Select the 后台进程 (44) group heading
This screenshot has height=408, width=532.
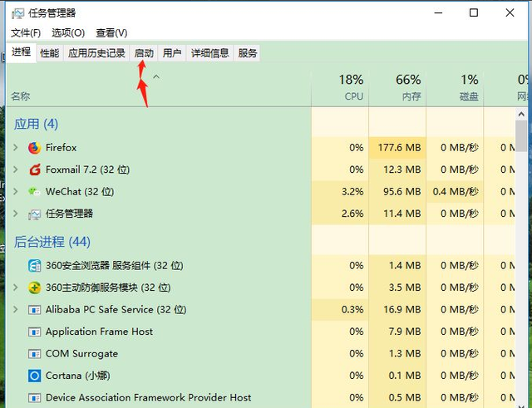coord(52,242)
